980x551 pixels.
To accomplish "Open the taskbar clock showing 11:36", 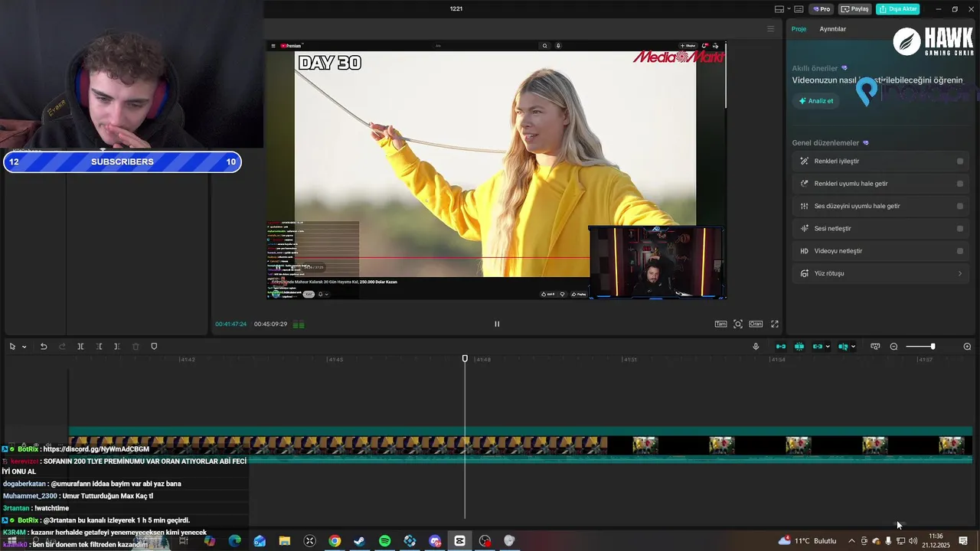I will pos(935,541).
